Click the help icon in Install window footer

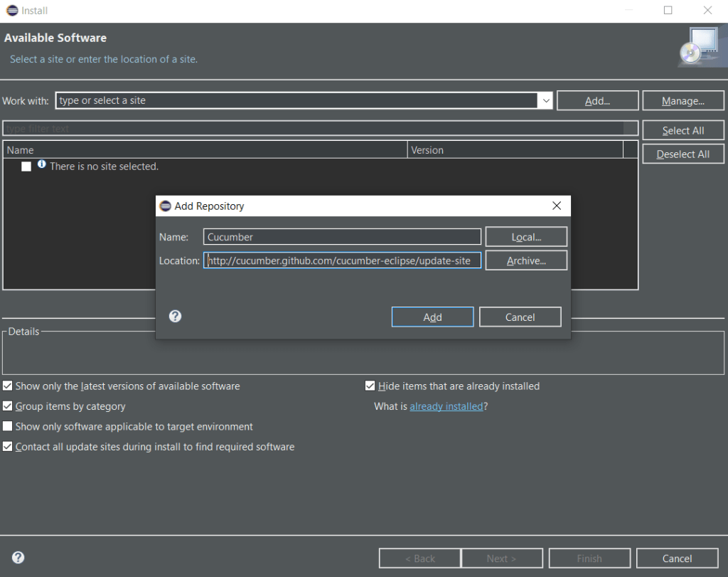(x=18, y=558)
